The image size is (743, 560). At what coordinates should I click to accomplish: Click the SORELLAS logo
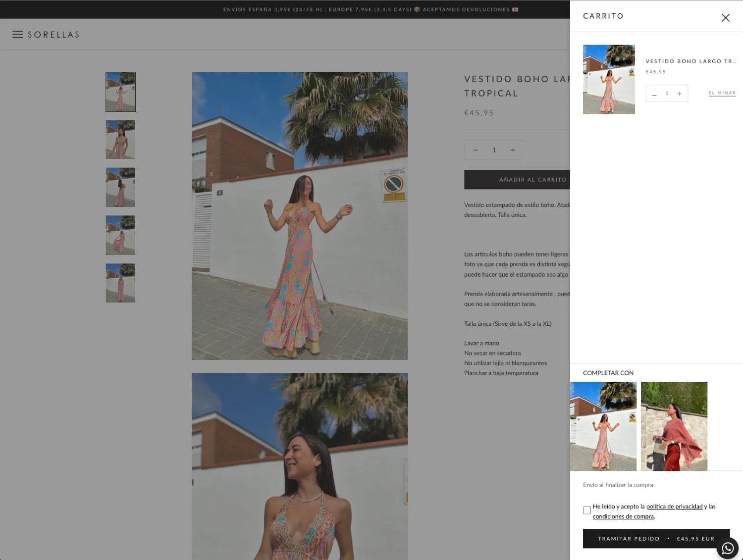54,34
